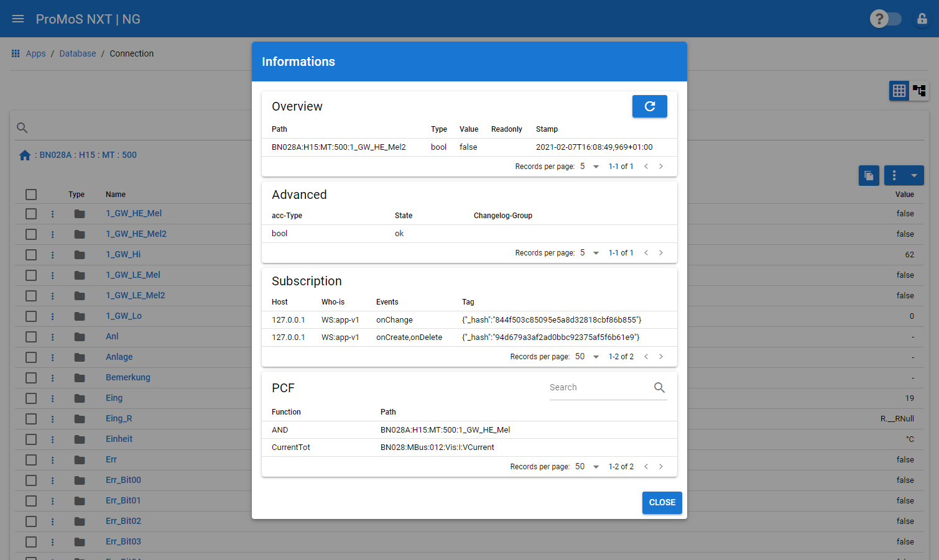Open the Apps breadcrumb link
The height and width of the screenshot is (560, 939).
click(x=35, y=53)
